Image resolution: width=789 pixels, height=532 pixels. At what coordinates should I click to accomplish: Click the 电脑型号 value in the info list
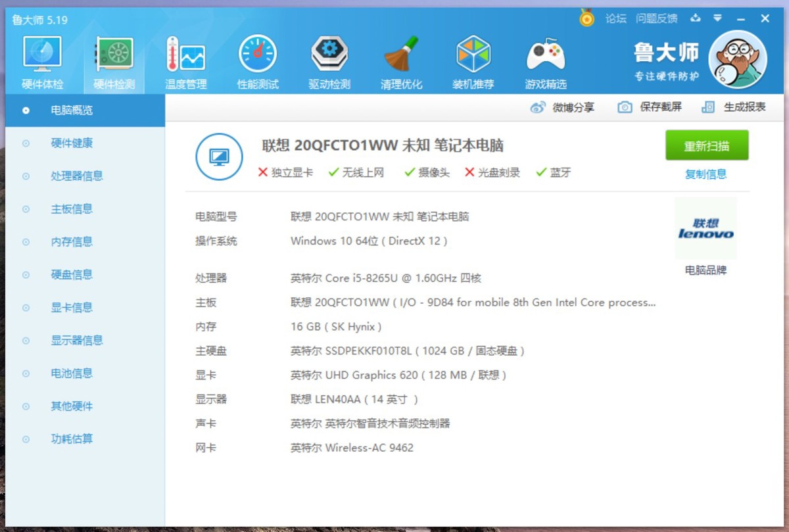tap(380, 216)
